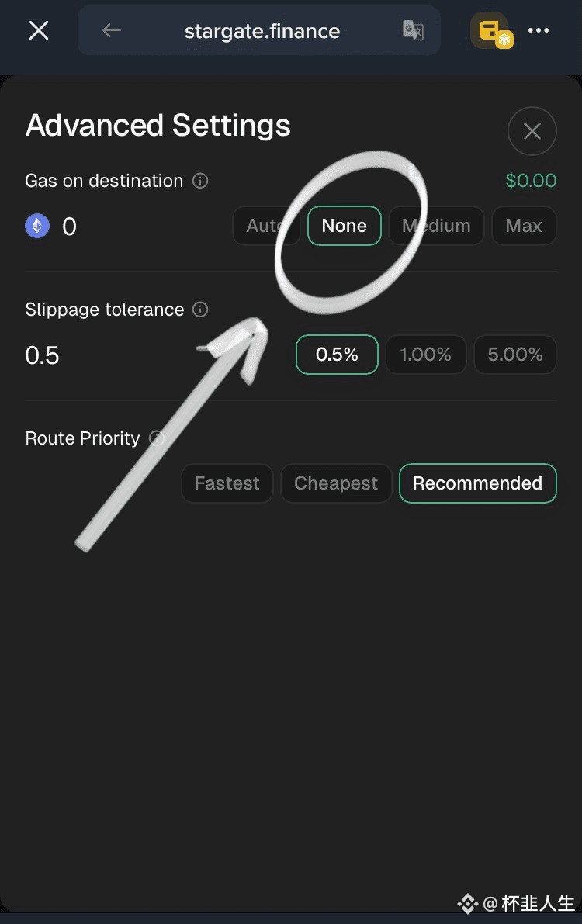
Task: Close the in-app browser with the X icon
Action: (39, 30)
